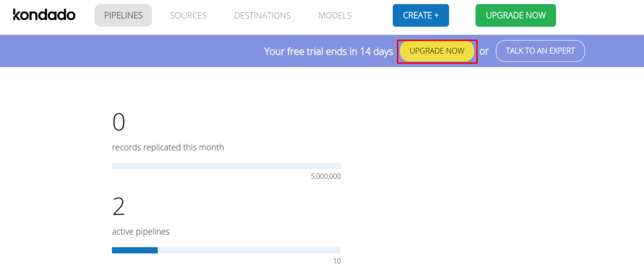Click the word 'or' in the banner
644x269 pixels.
pos(484,51)
